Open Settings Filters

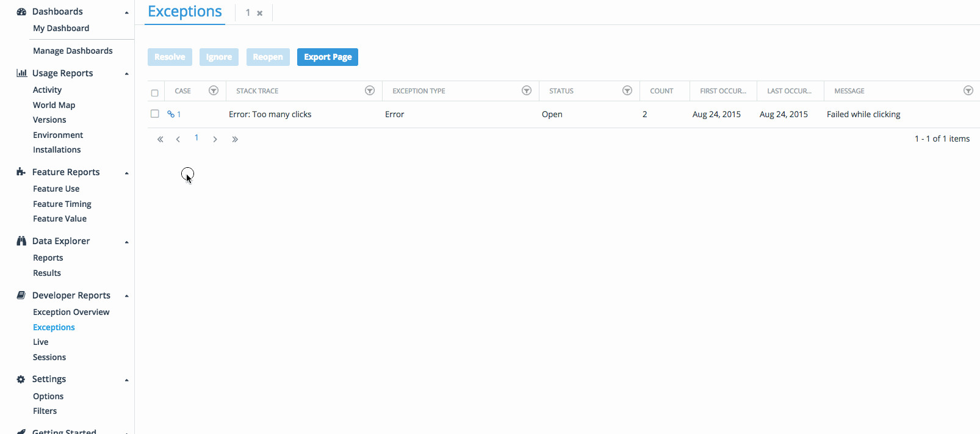pos(45,411)
